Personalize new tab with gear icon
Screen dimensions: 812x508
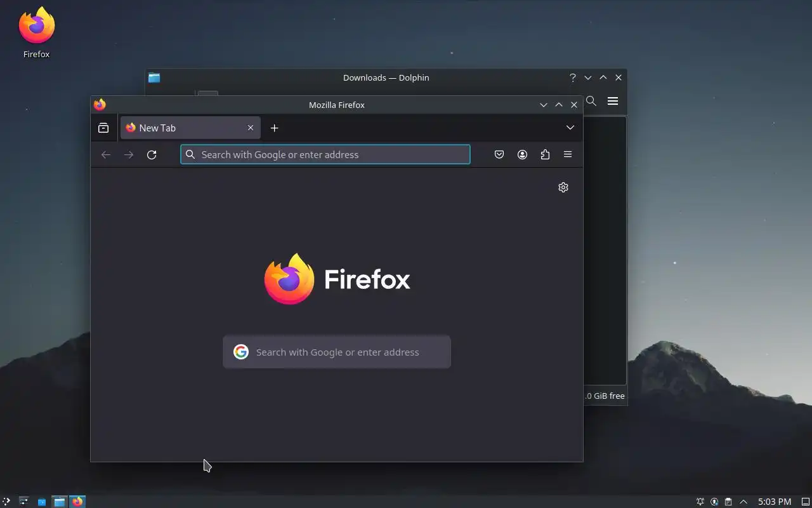pyautogui.click(x=563, y=187)
